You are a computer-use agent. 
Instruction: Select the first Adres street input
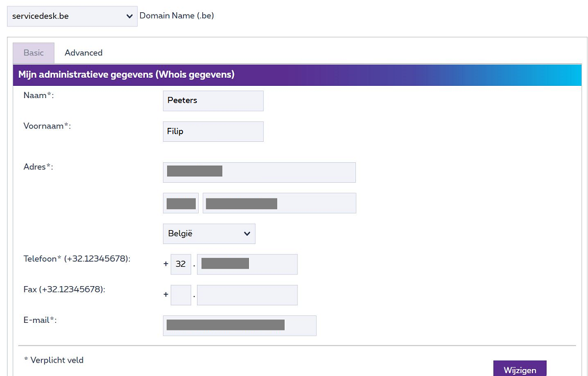pos(259,172)
